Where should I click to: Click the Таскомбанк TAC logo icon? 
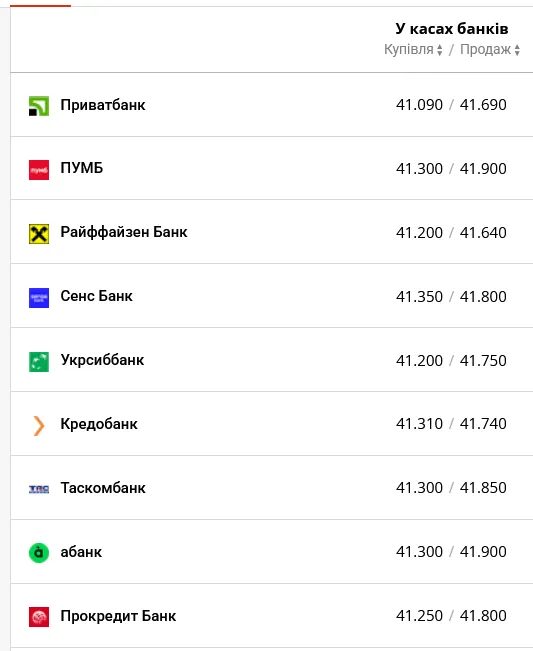point(39,489)
